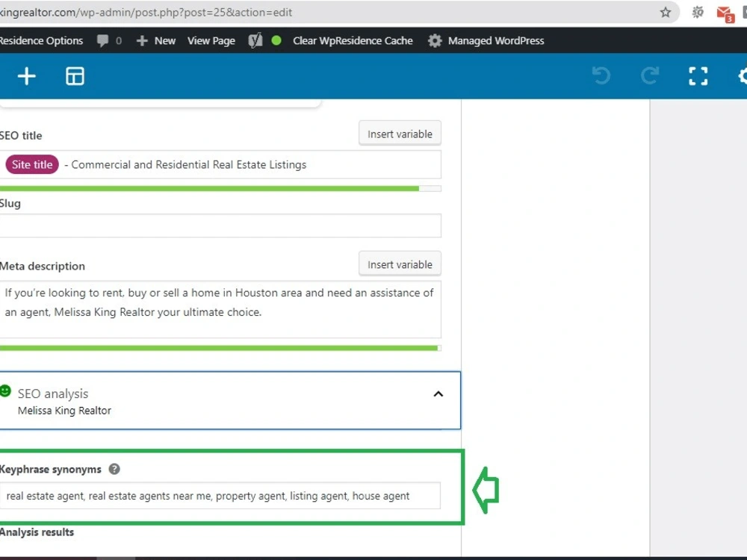This screenshot has height=560, width=747.
Task: Open the Yoast SEO admin bar icon
Action: pyautogui.click(x=255, y=41)
